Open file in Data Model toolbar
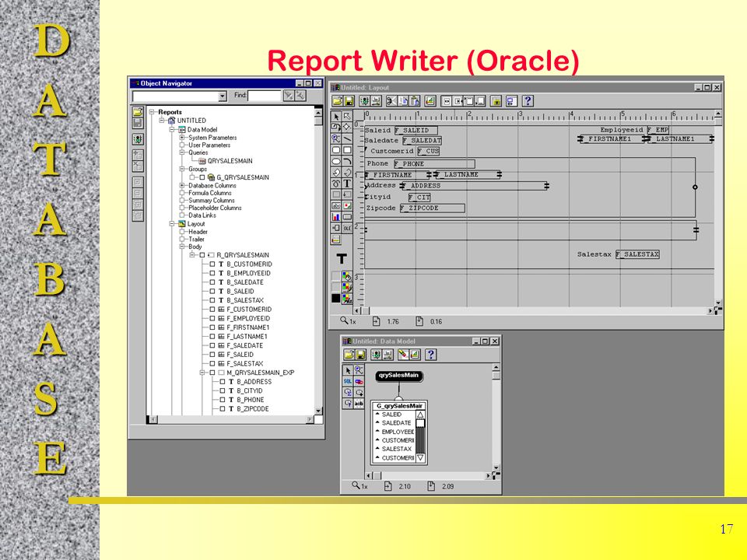This screenshot has height=560, width=747. coord(349,355)
